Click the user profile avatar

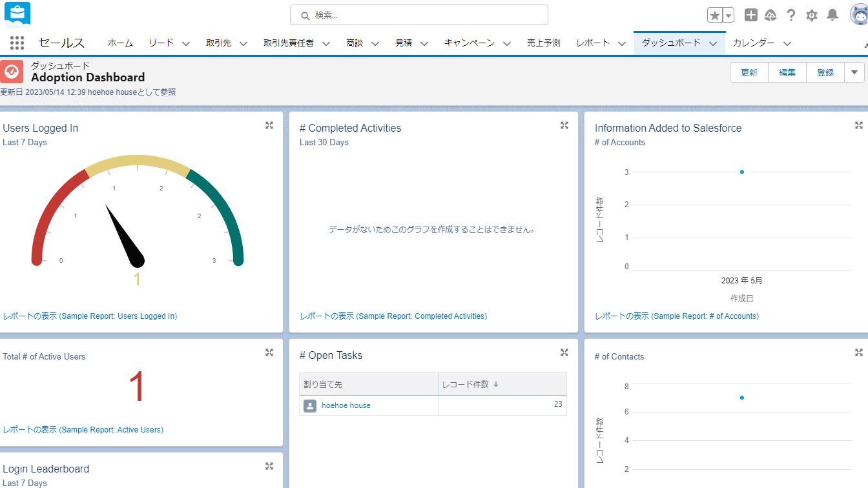(x=858, y=15)
